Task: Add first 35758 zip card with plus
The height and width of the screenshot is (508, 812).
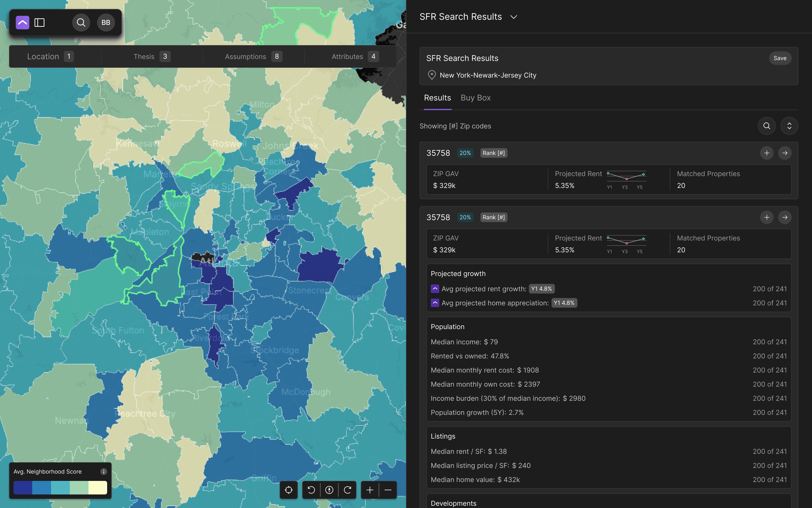Action: pyautogui.click(x=767, y=153)
